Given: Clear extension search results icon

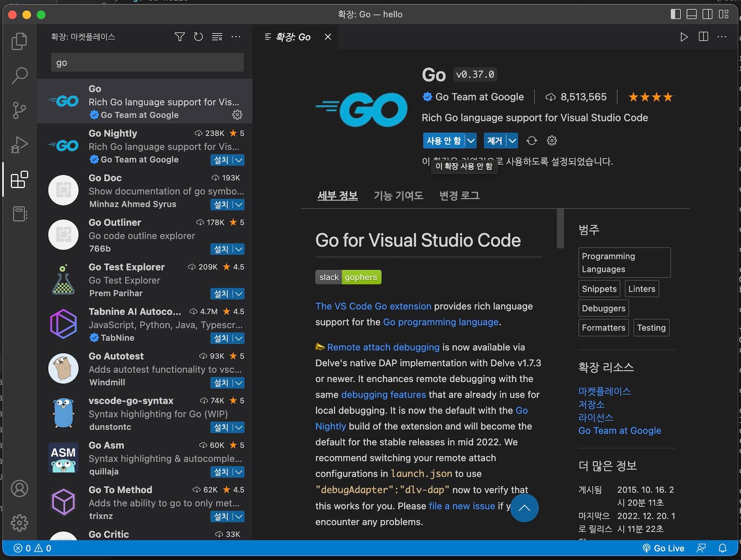Looking at the screenshot, I should click(217, 37).
